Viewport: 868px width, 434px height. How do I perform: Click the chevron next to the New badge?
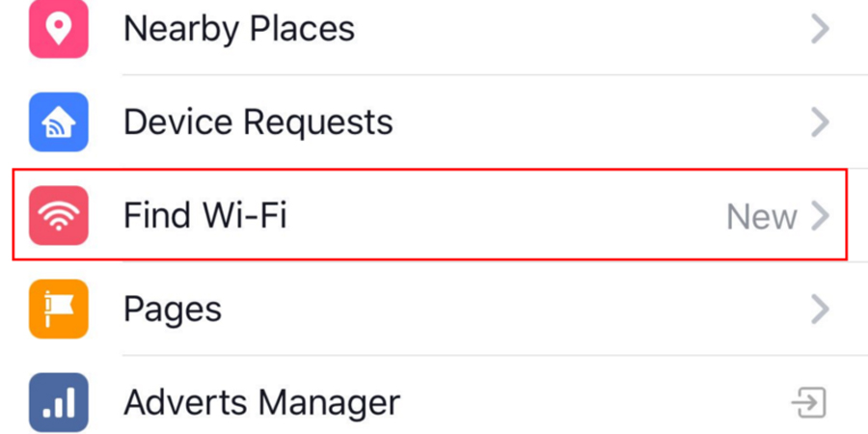click(x=820, y=217)
